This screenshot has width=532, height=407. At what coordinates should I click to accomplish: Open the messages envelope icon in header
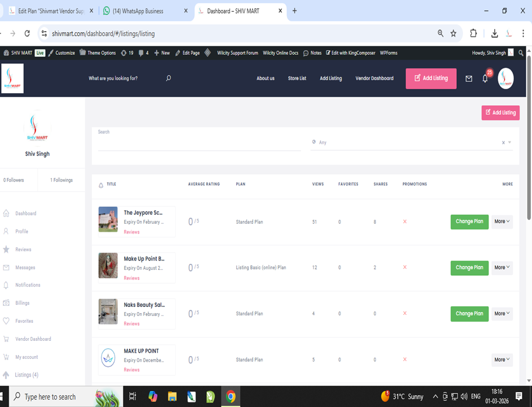coord(469,79)
